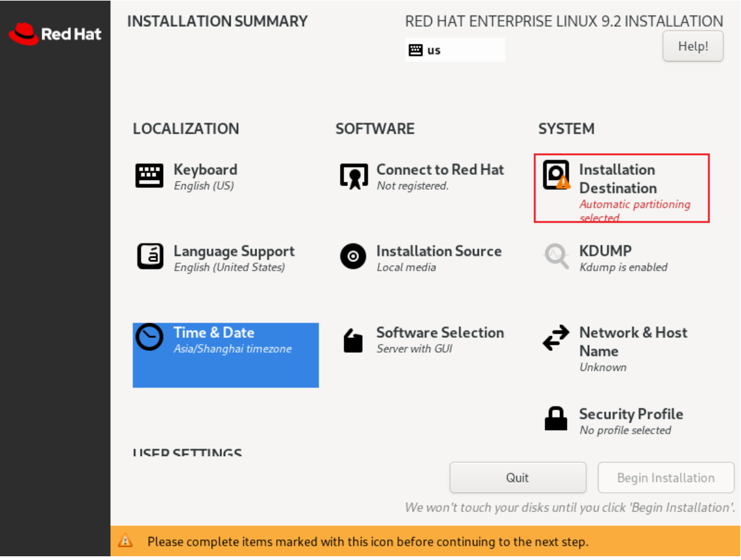Viewport: 741px width, 560px height.
Task: Click 'Automatic partitioning selected' warning text
Action: pos(635,211)
